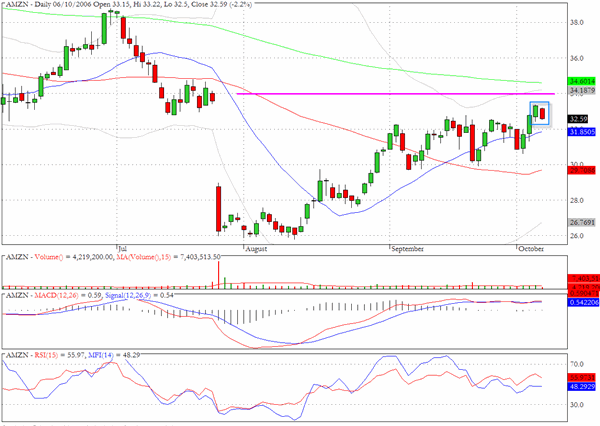
Task: Click the 30.0 oscillator axis value
Action: (577, 405)
